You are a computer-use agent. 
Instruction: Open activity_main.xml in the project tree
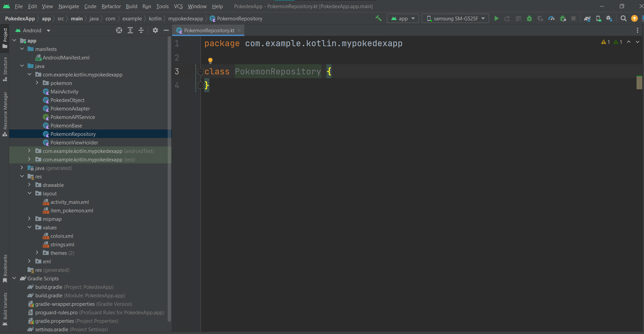tap(70, 202)
